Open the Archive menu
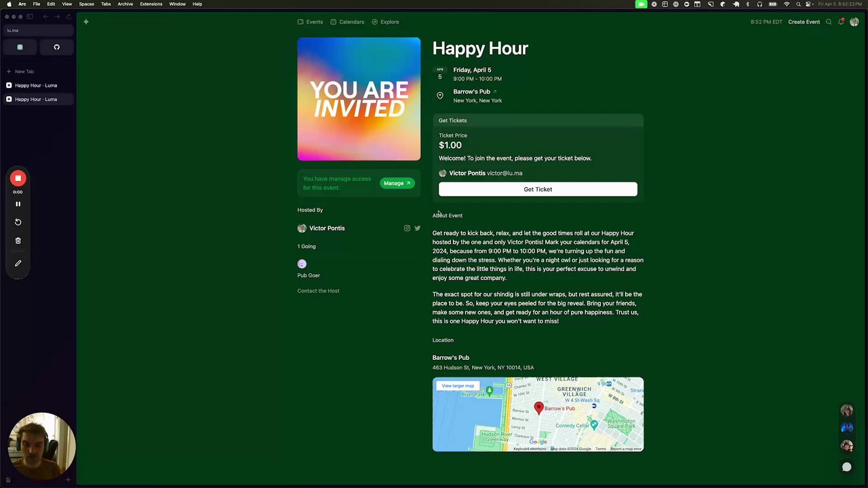Image resolution: width=868 pixels, height=488 pixels. tap(125, 4)
